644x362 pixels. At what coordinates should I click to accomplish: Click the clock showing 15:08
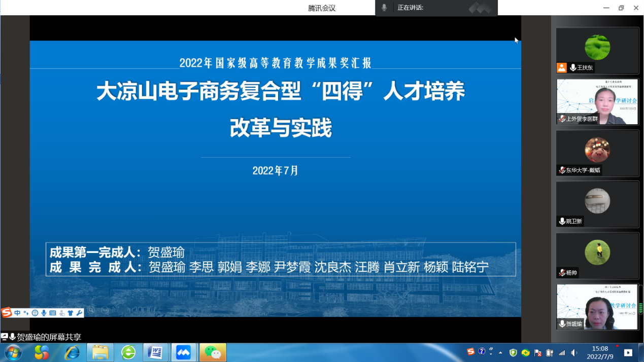point(600,352)
